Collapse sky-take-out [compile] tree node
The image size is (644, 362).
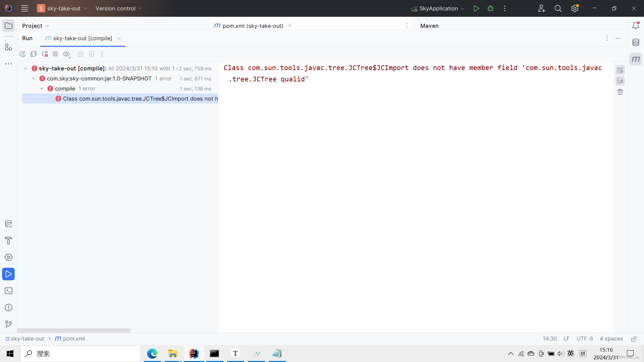25,68
